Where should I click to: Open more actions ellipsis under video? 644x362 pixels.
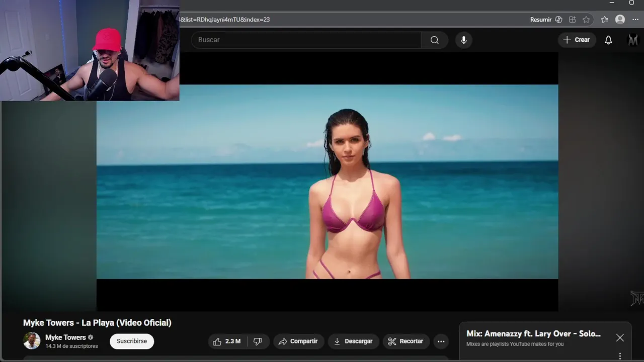pos(441,341)
